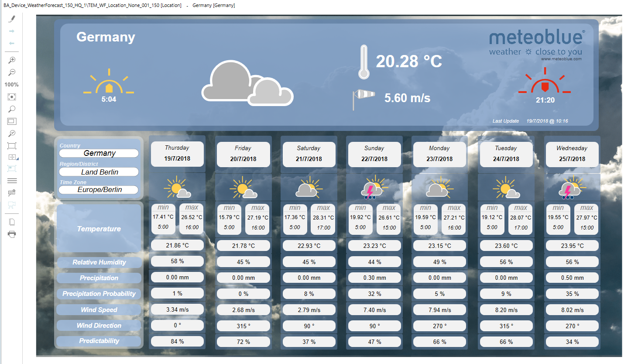638x364 pixels.
Task: Click the Zoom In magnifier icon
Action: tap(11, 60)
